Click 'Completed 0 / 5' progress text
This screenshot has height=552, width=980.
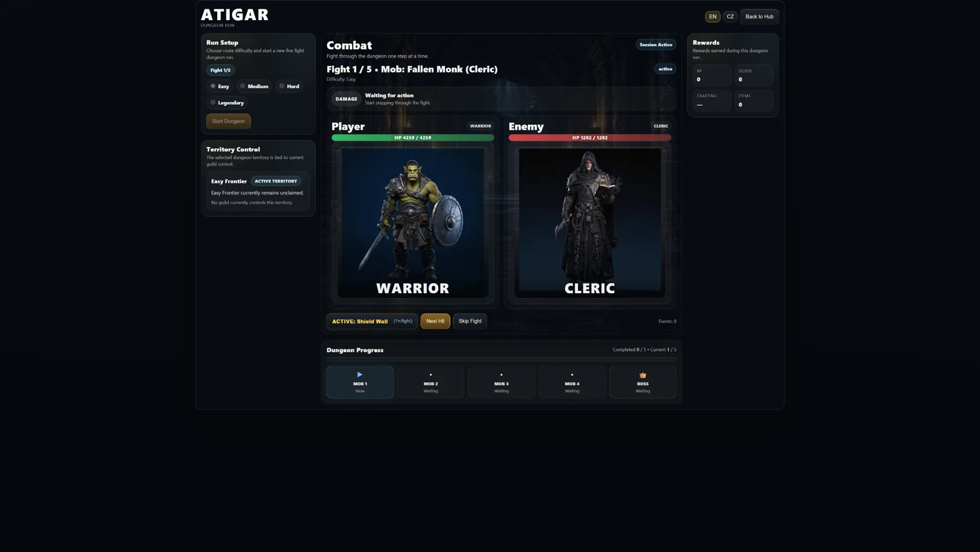coord(629,350)
